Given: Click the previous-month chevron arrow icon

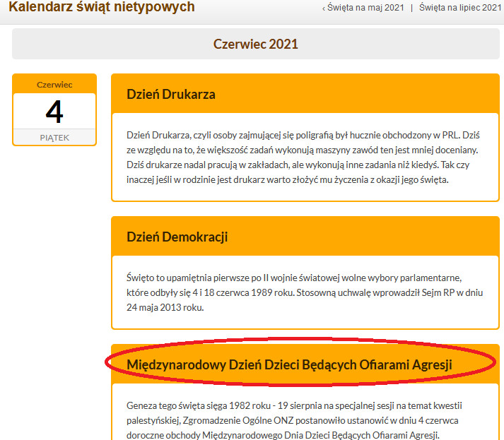Looking at the screenshot, I should pyautogui.click(x=324, y=8).
